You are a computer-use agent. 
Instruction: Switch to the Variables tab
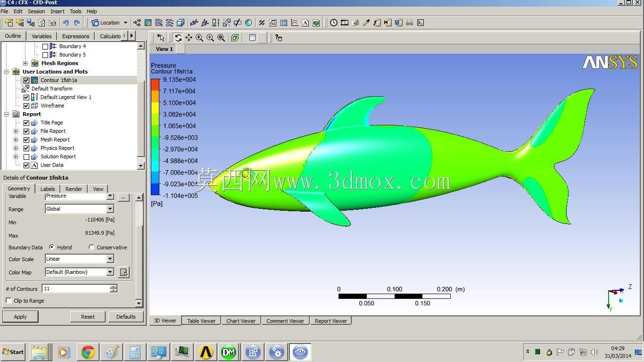(x=41, y=36)
